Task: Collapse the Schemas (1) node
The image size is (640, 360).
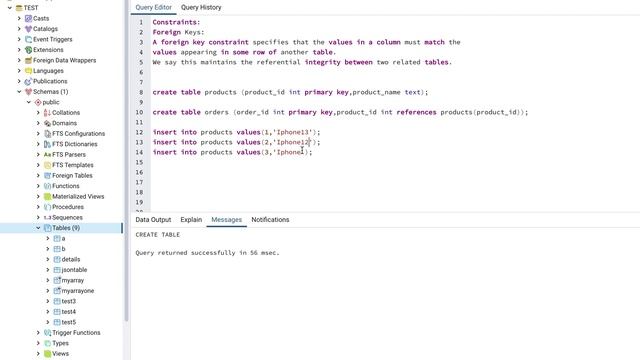Action: point(19,92)
